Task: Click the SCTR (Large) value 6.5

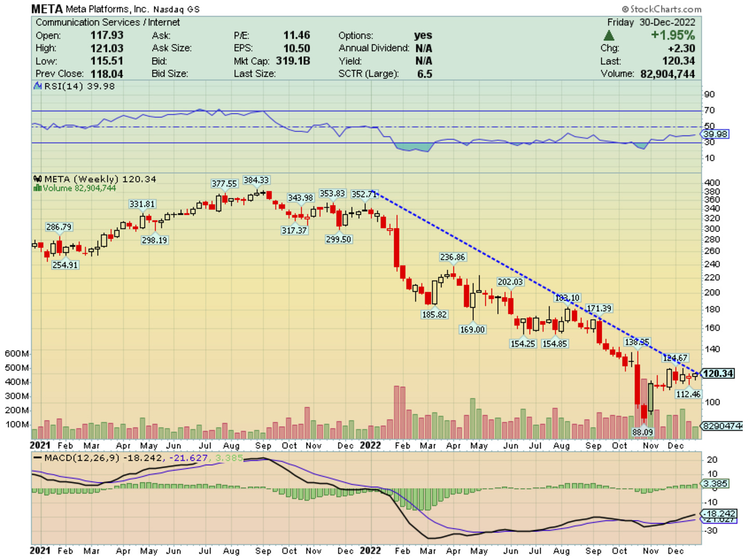Action: tap(425, 74)
